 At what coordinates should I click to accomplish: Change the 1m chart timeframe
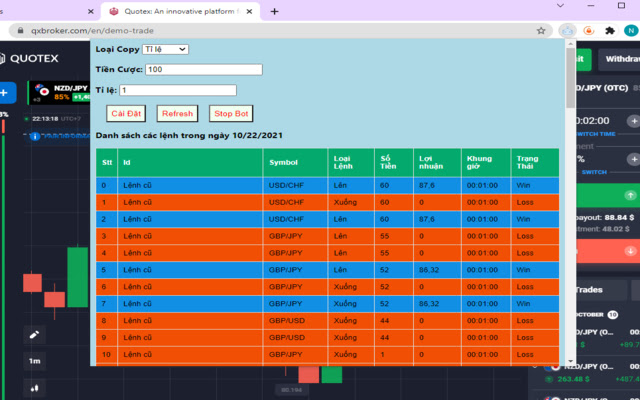[34, 361]
